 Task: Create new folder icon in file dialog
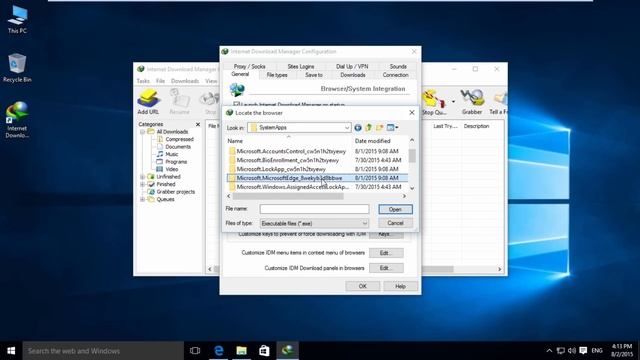point(380,128)
